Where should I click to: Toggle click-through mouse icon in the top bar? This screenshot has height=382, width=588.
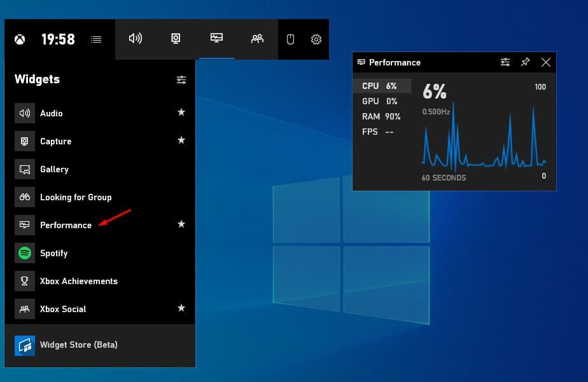click(x=290, y=39)
